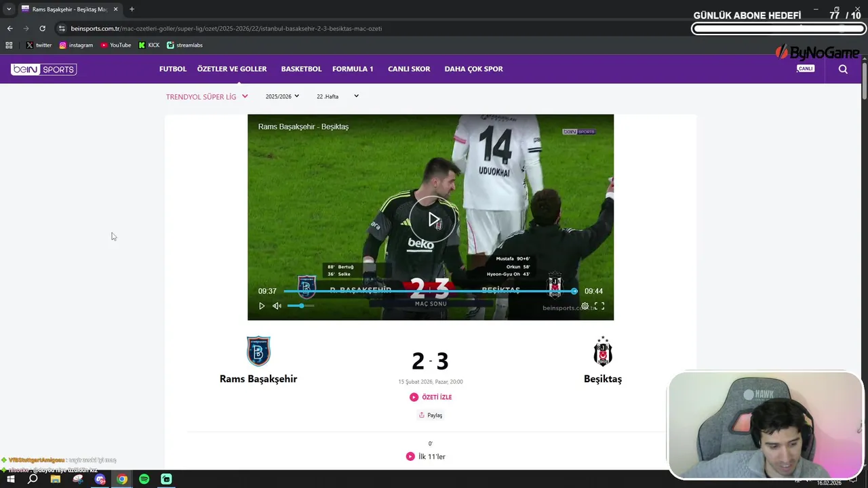
Task: Mute the video with the speaker icon
Action: pyautogui.click(x=277, y=306)
